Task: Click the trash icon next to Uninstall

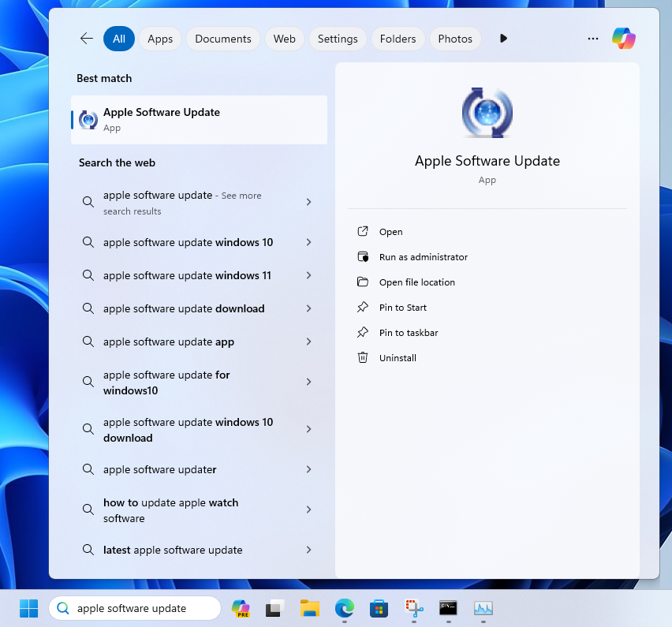Action: click(363, 357)
